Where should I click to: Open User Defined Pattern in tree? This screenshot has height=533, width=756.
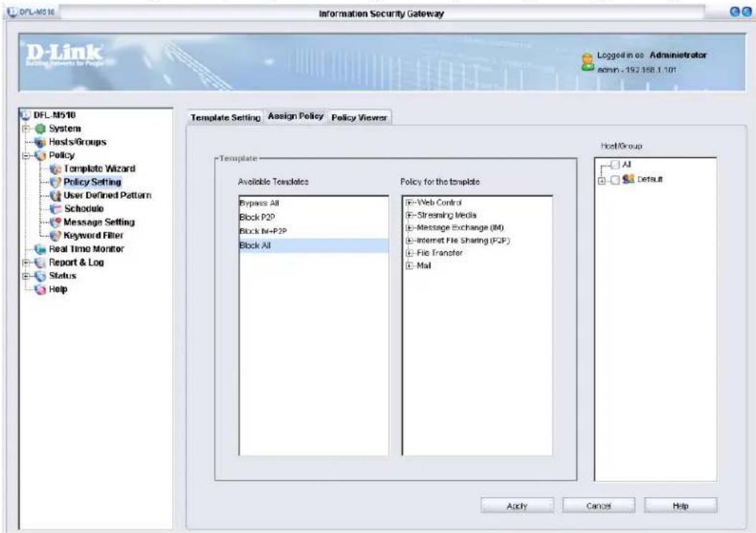pos(108,195)
